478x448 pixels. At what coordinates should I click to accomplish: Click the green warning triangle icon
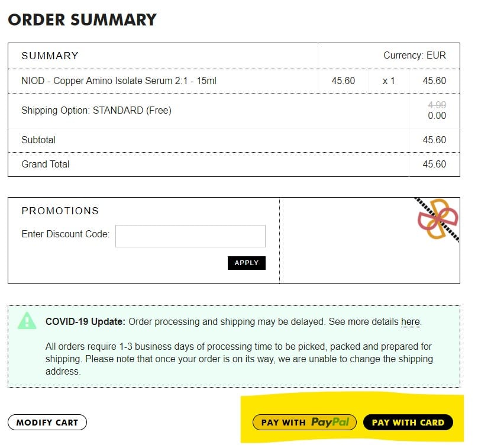click(27, 321)
